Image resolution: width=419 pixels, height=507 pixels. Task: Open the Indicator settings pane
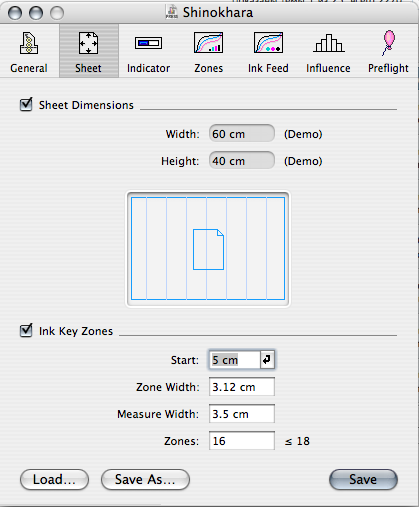click(148, 52)
